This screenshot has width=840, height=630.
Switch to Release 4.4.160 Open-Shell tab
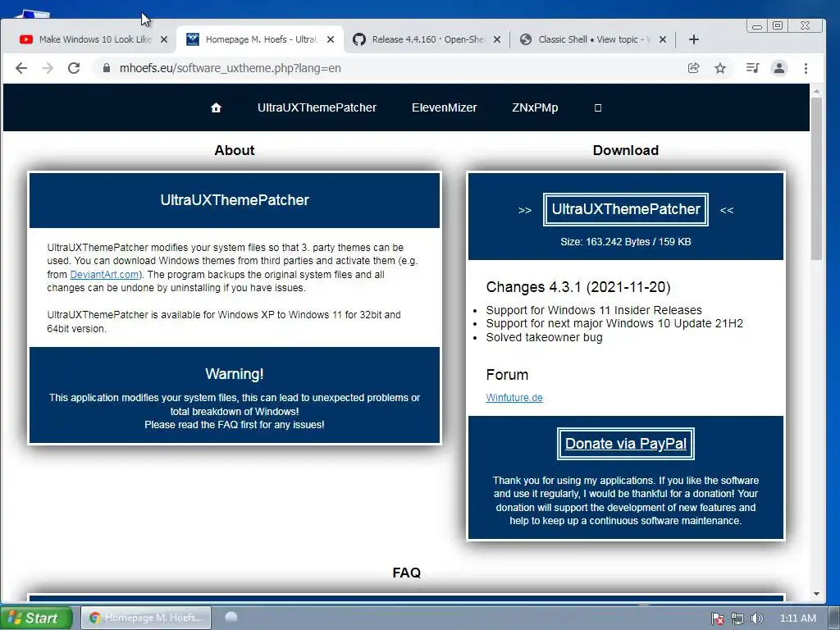point(427,39)
